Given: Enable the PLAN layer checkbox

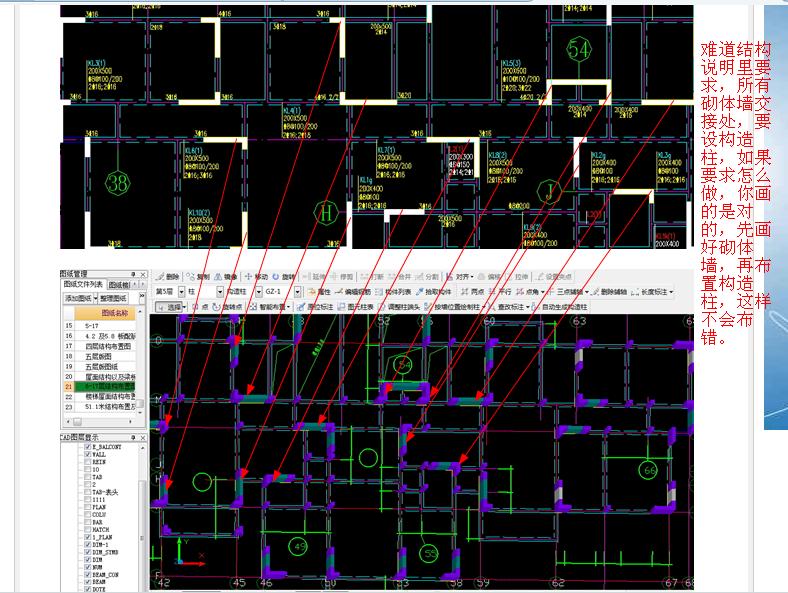Looking at the screenshot, I should (x=88, y=507).
